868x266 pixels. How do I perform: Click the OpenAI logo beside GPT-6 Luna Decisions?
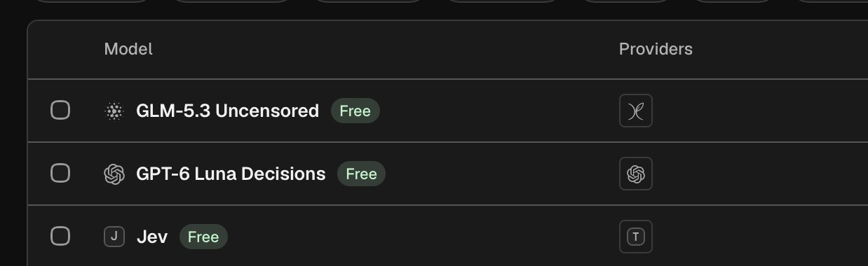point(114,174)
